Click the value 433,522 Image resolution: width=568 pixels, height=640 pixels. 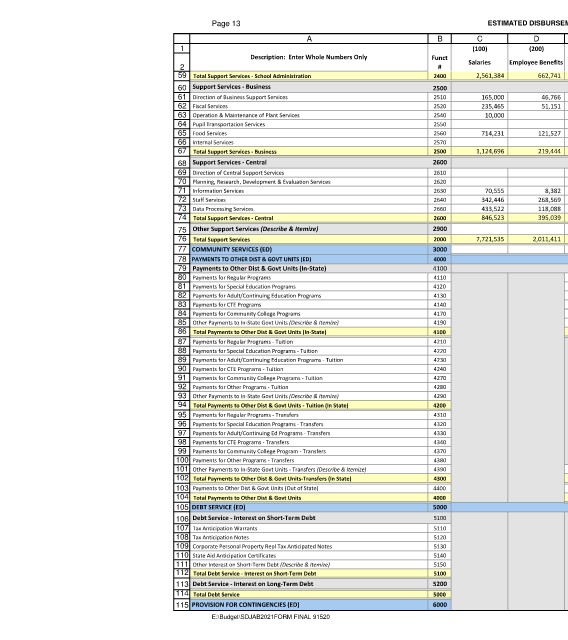(x=479, y=209)
